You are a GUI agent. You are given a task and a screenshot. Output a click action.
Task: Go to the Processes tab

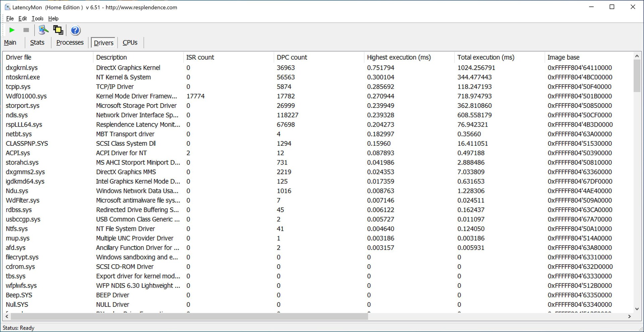pyautogui.click(x=70, y=43)
